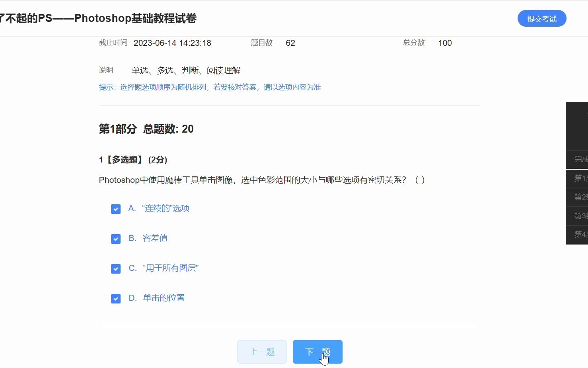Click the total score value 100

point(445,43)
